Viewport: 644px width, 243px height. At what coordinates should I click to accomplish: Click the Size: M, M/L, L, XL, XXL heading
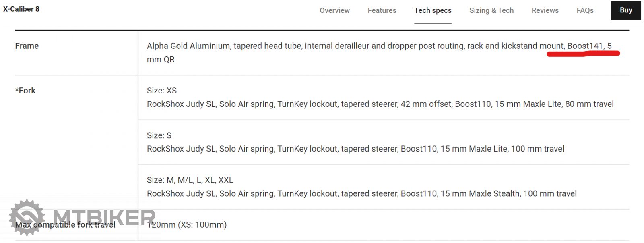tap(190, 180)
